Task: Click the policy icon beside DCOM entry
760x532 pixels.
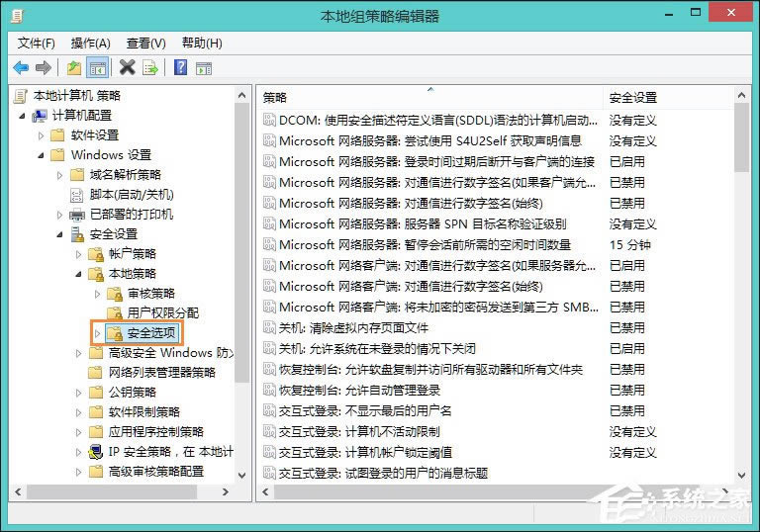Action: point(269,120)
